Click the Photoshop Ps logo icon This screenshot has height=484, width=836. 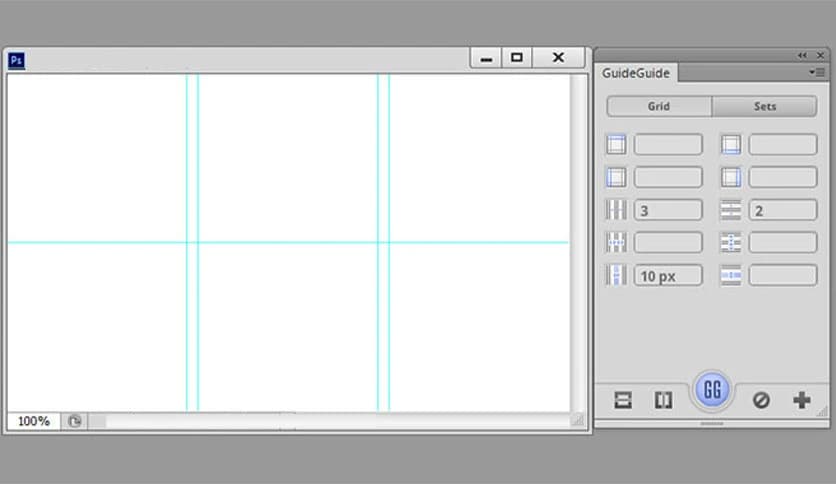17,60
